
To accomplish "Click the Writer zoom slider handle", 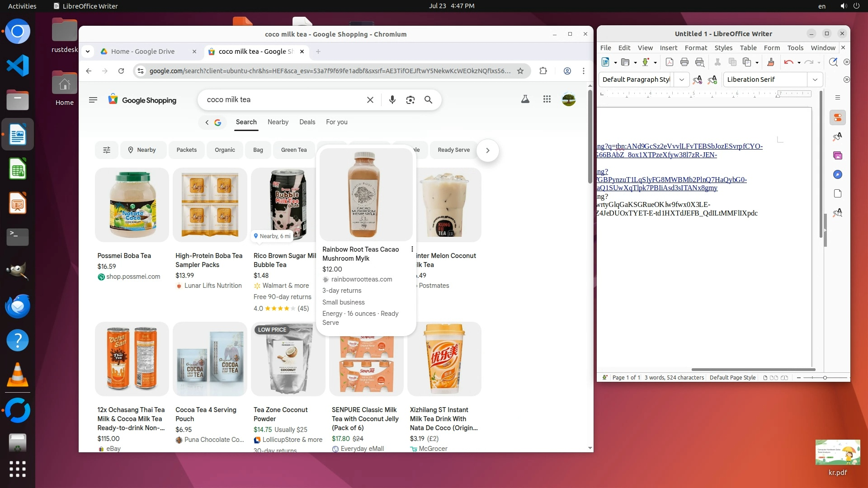I will click(825, 378).
